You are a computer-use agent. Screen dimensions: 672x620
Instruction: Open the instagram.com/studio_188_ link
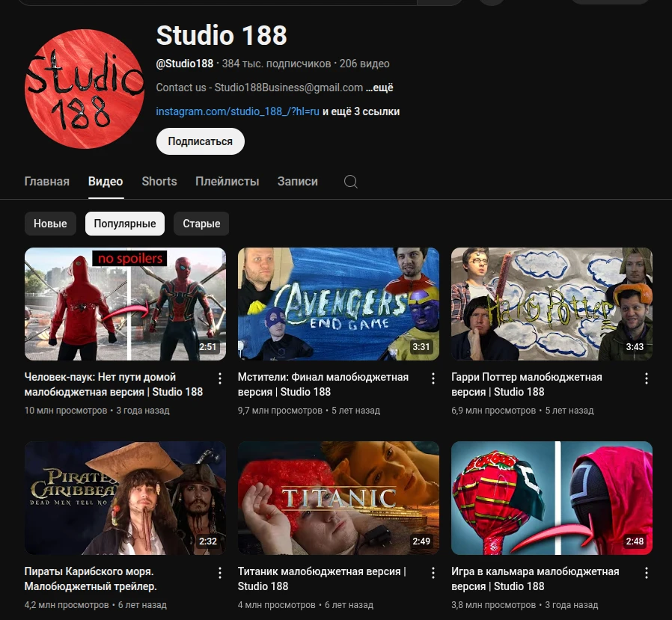click(237, 111)
